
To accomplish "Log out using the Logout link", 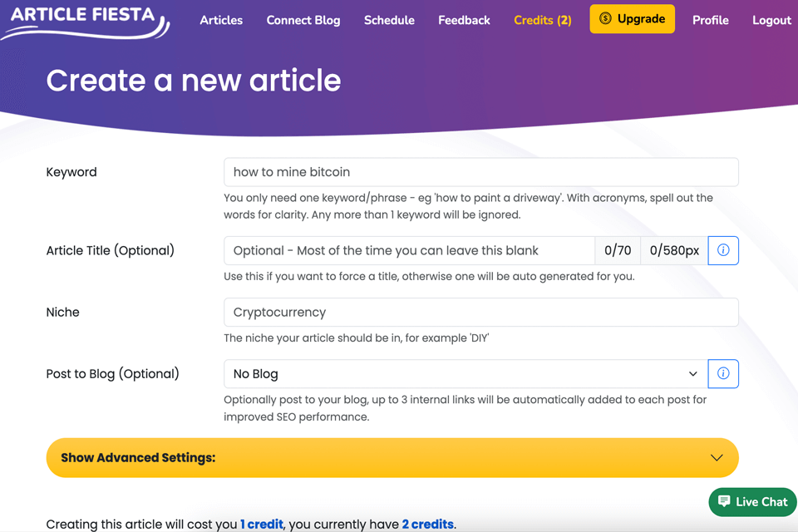I will click(771, 20).
